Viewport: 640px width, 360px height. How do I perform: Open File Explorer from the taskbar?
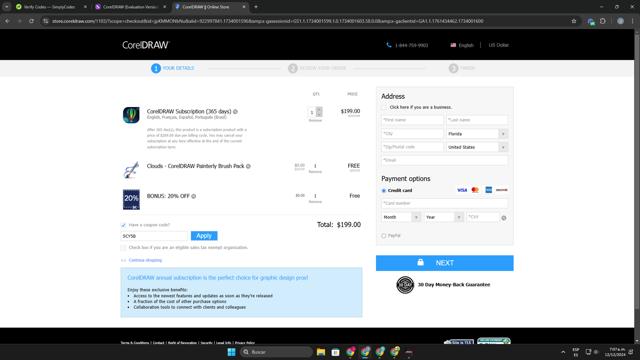click(x=321, y=352)
